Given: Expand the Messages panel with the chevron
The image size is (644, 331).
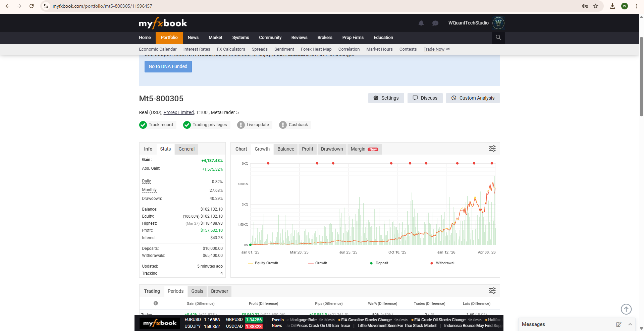Looking at the screenshot, I should [630, 324].
